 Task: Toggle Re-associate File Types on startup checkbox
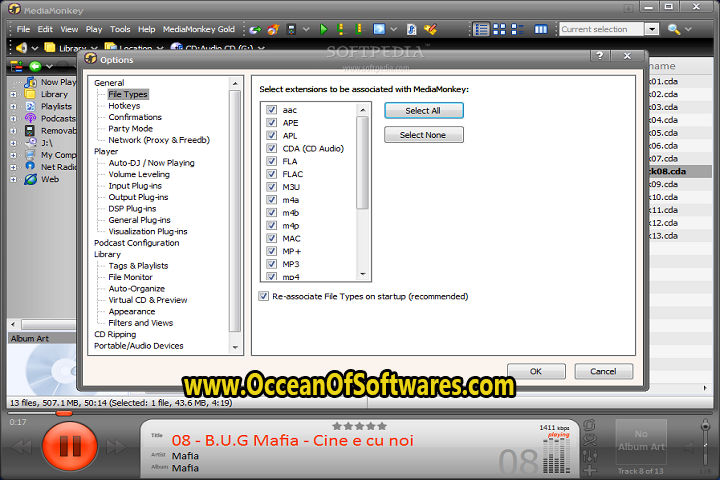point(263,296)
